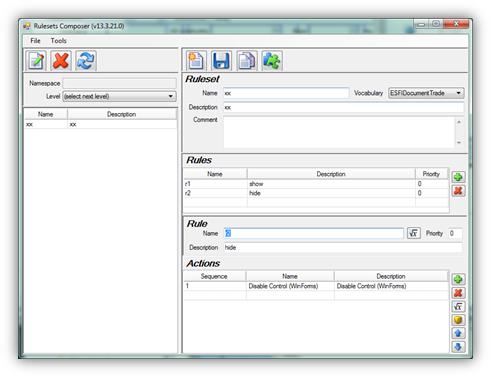Click the Comment box scroll down arrow
Screen dimensions: 491x377
(x=459, y=142)
